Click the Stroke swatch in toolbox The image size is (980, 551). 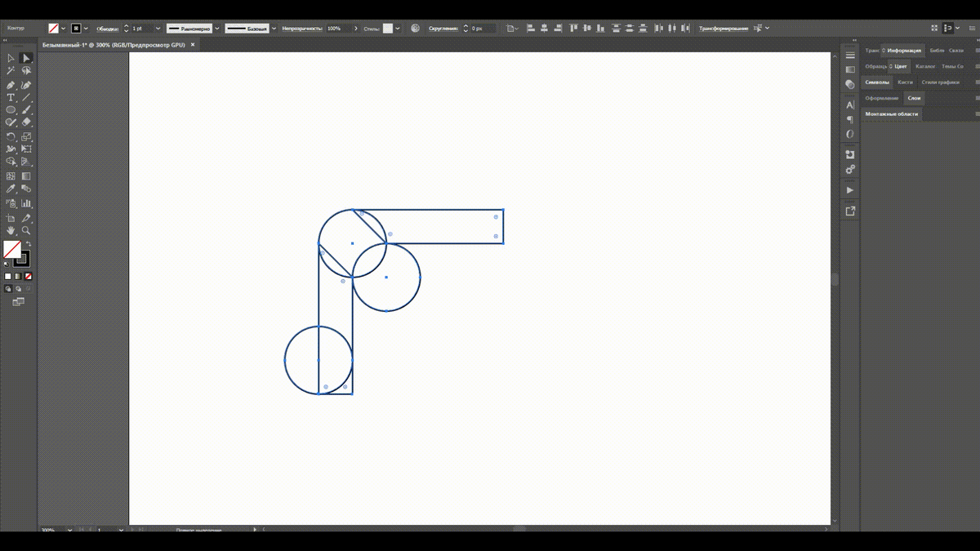(22, 260)
